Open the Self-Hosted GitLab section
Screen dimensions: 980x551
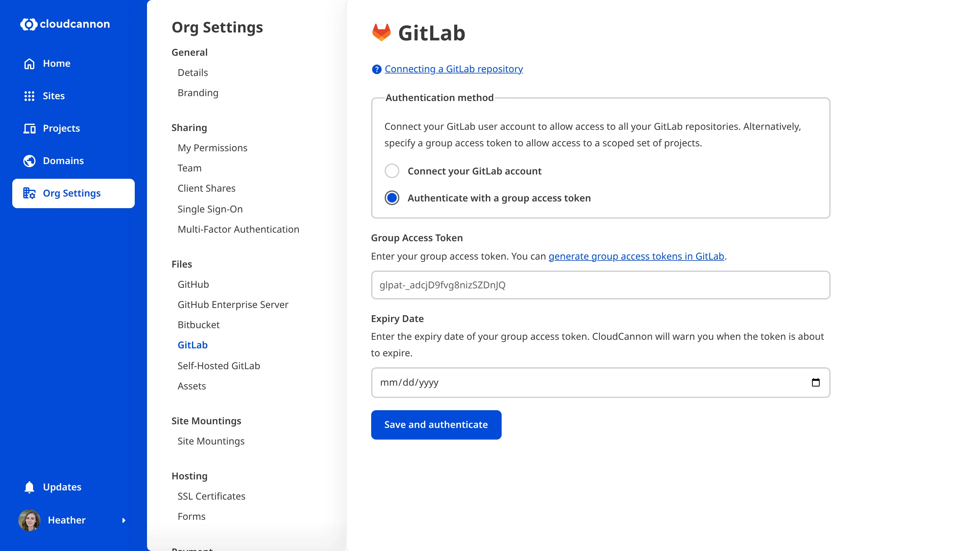click(x=219, y=366)
